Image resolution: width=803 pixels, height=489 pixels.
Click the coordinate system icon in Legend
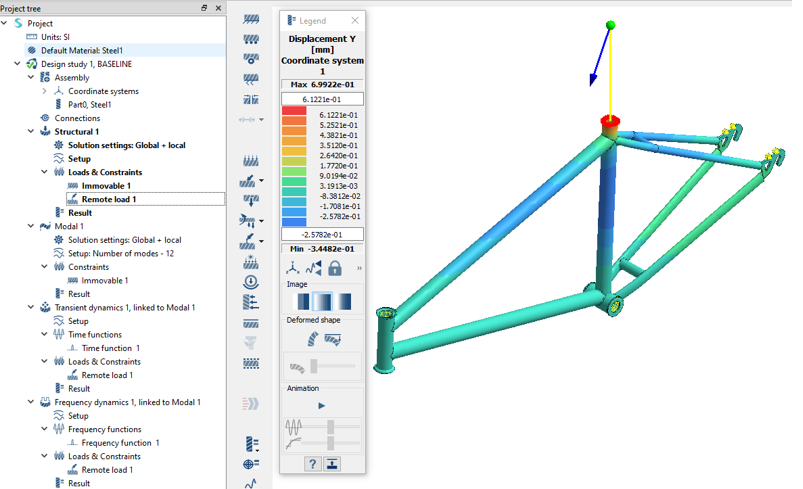click(293, 268)
